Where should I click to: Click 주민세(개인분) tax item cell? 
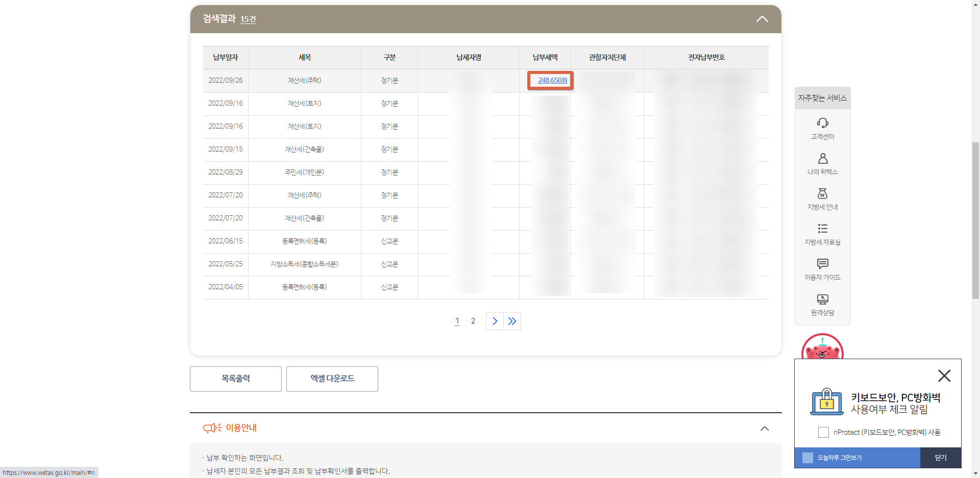point(305,172)
